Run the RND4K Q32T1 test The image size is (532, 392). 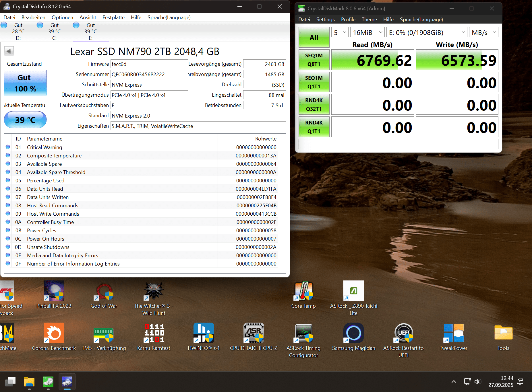point(314,104)
